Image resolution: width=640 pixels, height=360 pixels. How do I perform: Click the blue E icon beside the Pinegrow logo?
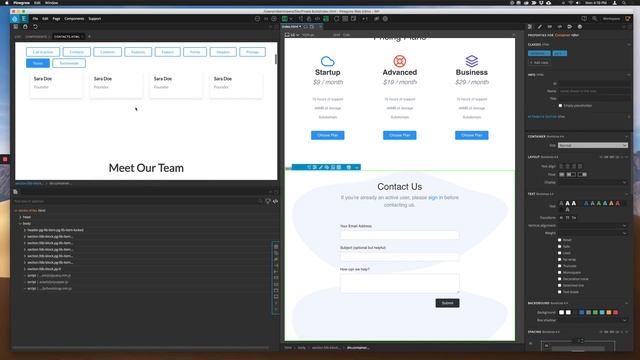24,19
